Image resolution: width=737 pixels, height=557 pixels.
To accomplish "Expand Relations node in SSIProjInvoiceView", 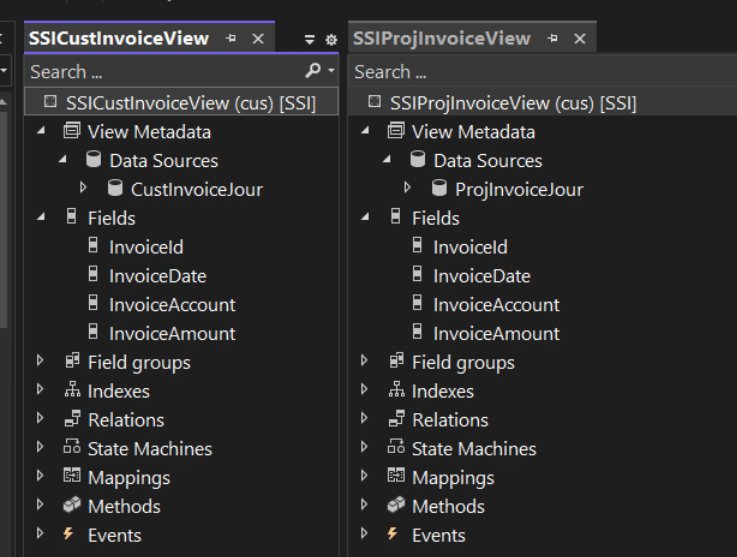I will (x=365, y=420).
